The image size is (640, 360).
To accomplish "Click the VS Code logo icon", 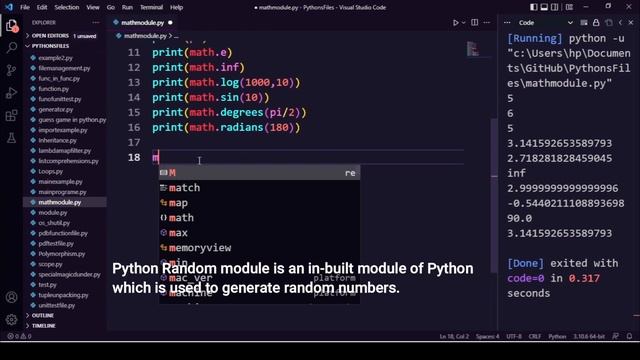I will tap(9, 7).
